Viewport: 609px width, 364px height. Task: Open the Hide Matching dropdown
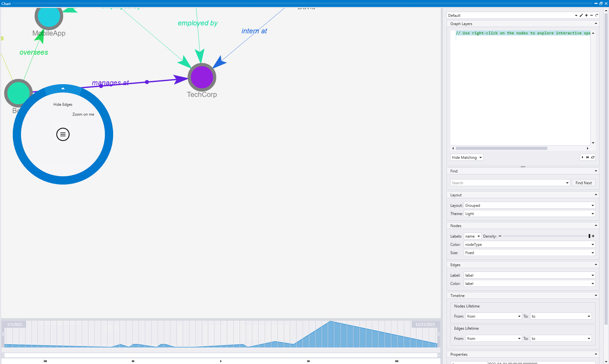point(466,157)
